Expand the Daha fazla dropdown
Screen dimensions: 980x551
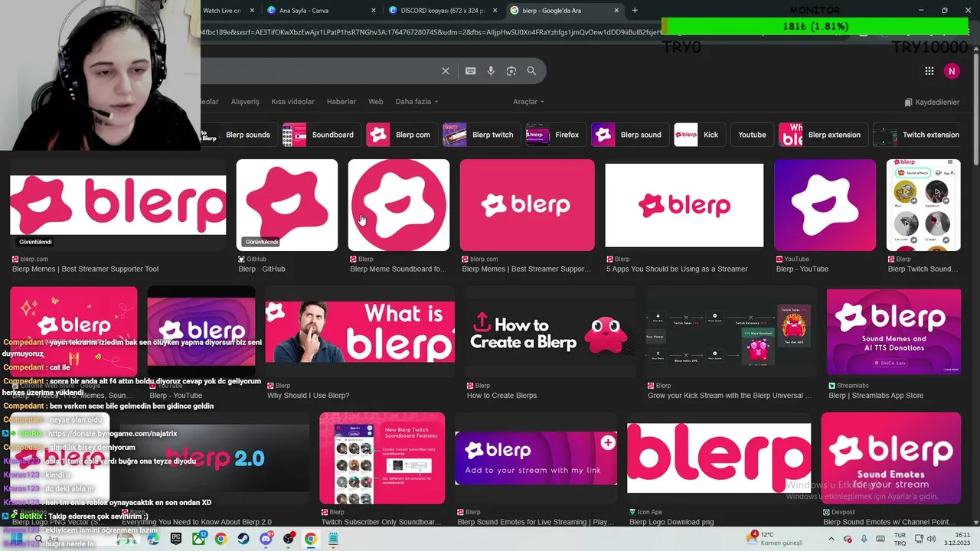point(416,102)
